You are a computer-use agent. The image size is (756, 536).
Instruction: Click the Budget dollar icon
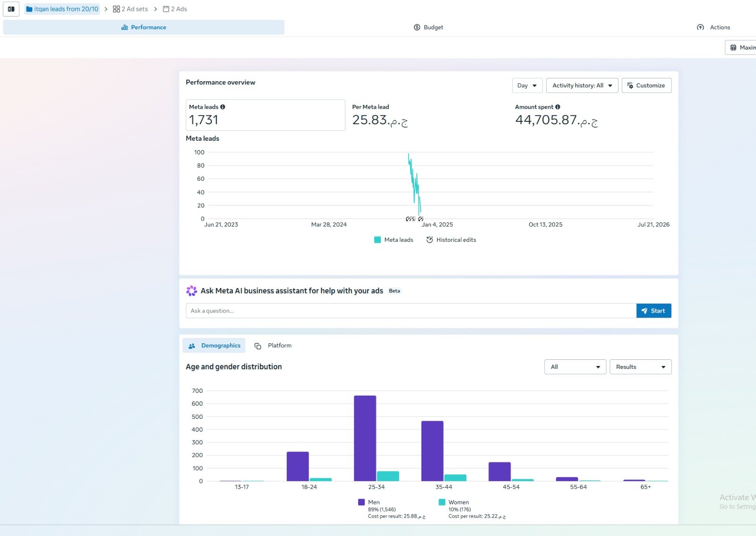[417, 27]
